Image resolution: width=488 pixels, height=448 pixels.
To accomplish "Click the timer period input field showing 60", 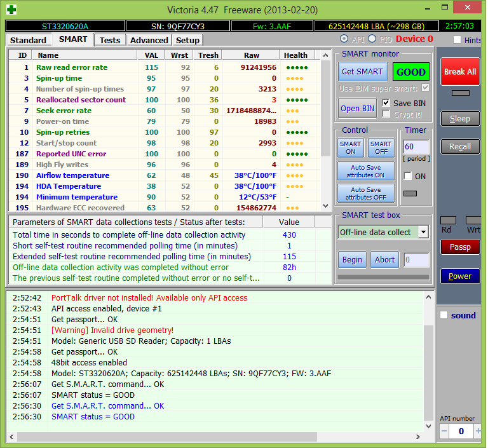I will pyautogui.click(x=416, y=147).
